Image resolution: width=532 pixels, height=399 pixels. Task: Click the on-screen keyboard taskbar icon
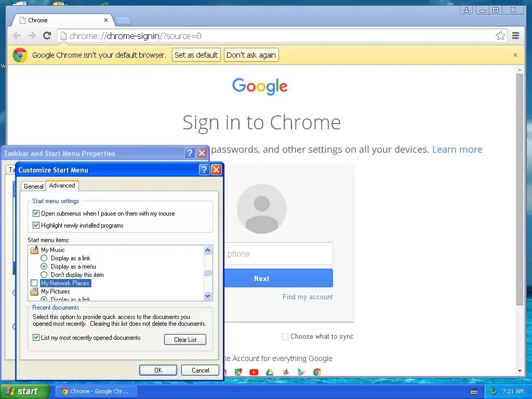[x=474, y=392]
